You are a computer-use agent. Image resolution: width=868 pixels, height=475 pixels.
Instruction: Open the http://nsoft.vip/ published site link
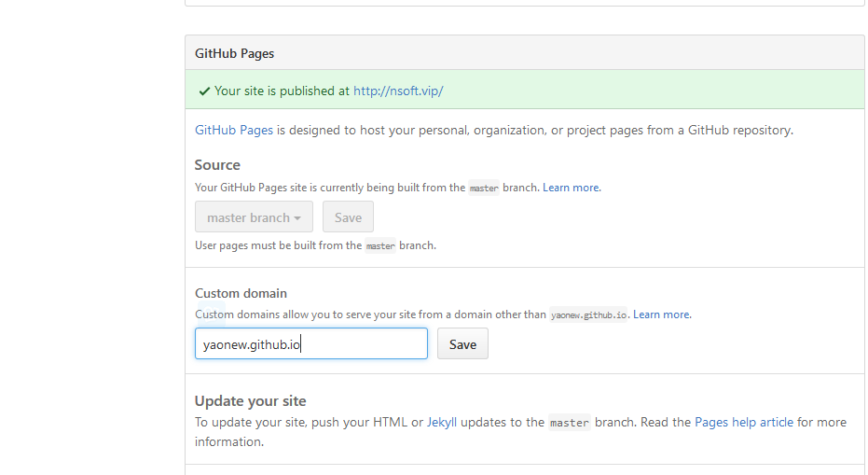398,91
